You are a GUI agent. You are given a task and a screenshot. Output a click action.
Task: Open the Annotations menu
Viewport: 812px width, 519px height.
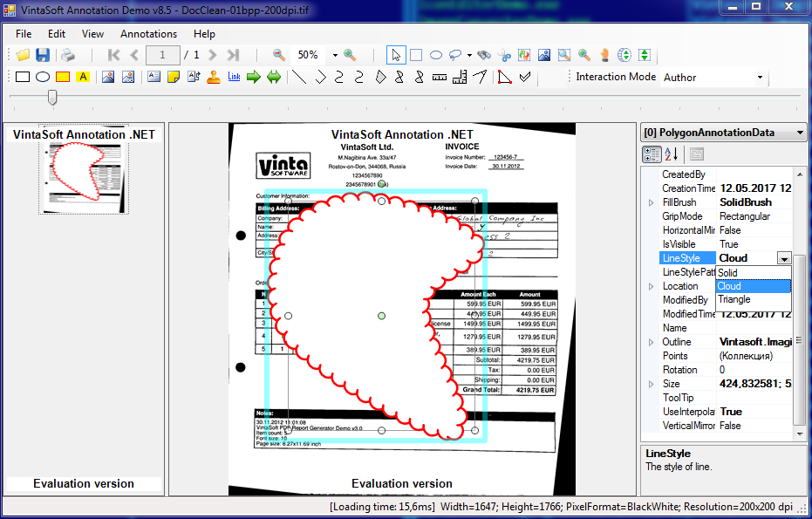point(148,34)
